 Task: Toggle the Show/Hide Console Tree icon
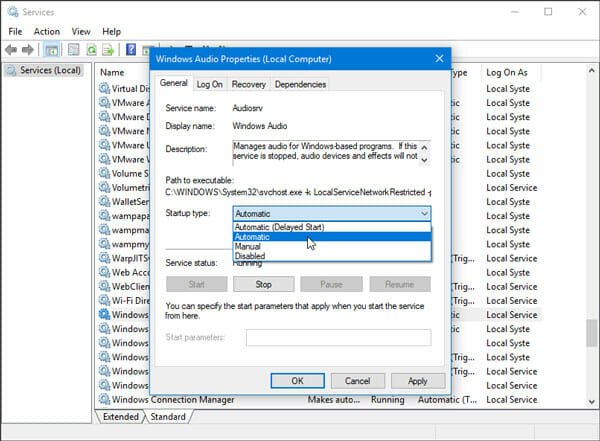[51, 50]
